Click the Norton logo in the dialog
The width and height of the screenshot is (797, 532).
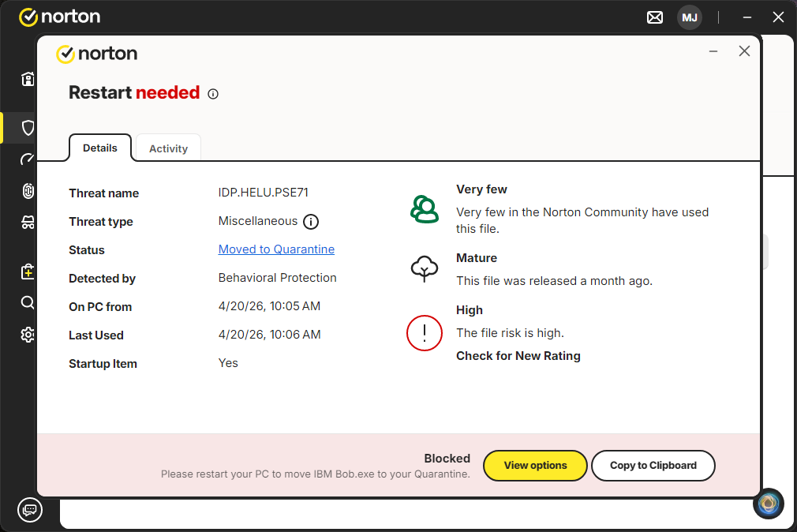[x=96, y=54]
